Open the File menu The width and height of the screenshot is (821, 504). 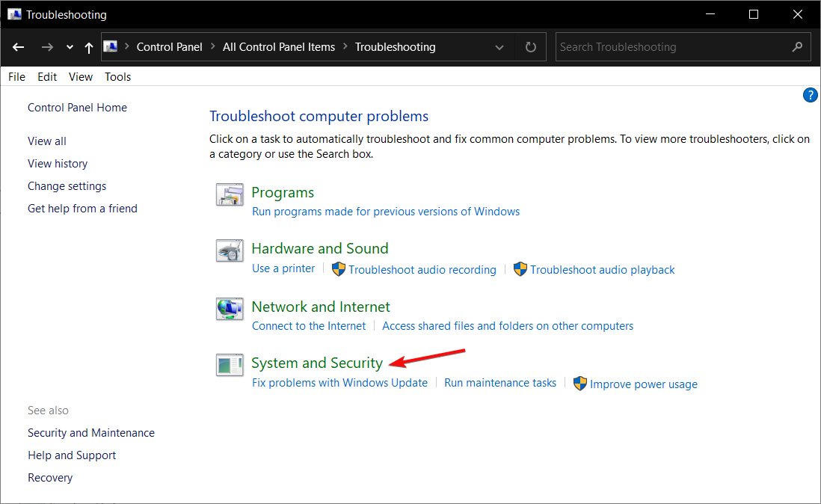coord(16,77)
